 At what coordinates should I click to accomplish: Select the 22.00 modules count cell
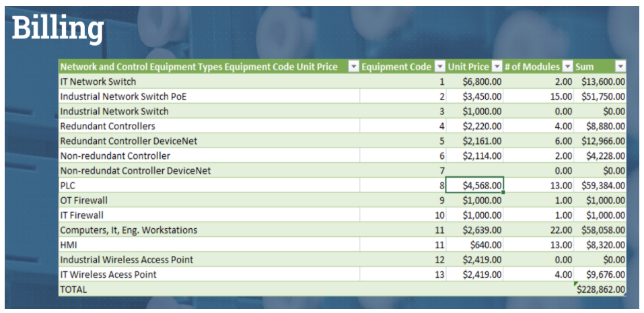click(538, 230)
